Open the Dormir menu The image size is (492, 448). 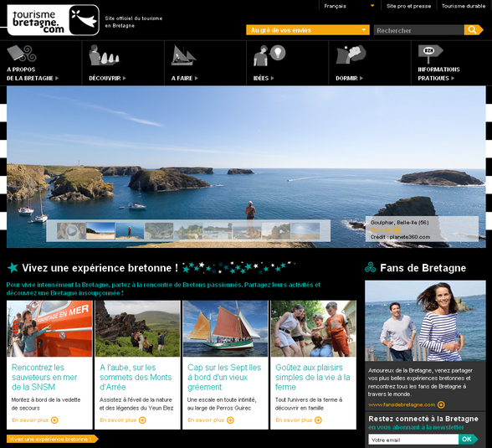pos(349,78)
